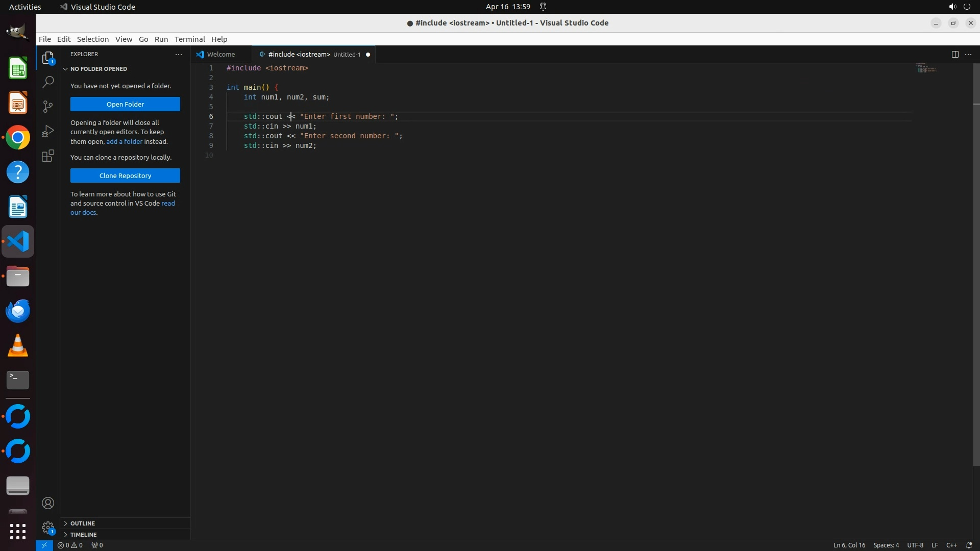Image resolution: width=980 pixels, height=551 pixels.
Task: Open the notifications bell in status bar
Action: coord(969,545)
